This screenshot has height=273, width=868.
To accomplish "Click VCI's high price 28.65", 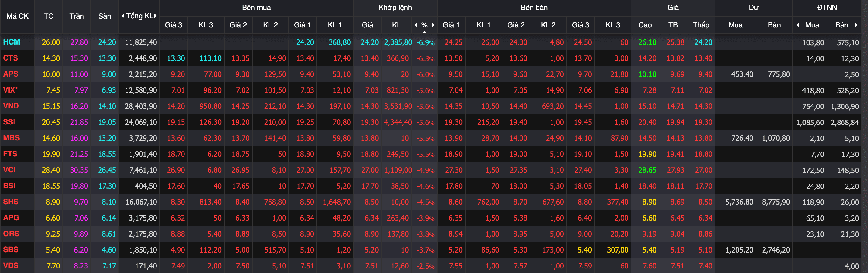I will 647,170.
